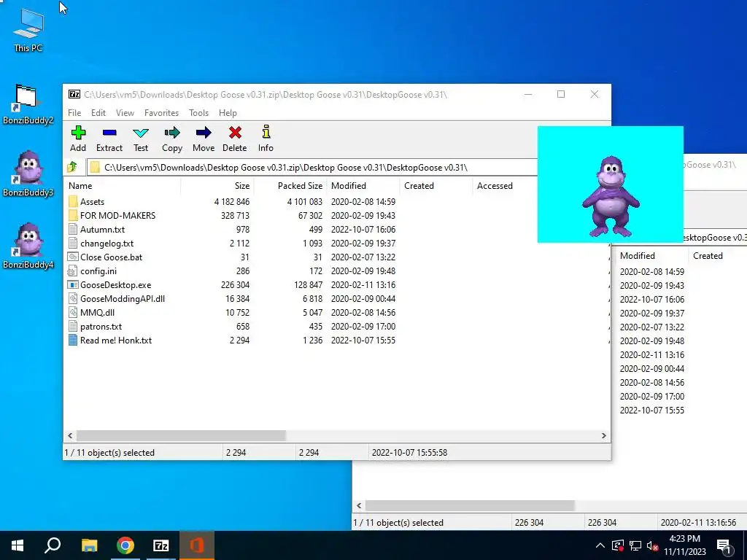Open the notification center icon
This screenshot has width=747, height=560.
(x=724, y=546)
